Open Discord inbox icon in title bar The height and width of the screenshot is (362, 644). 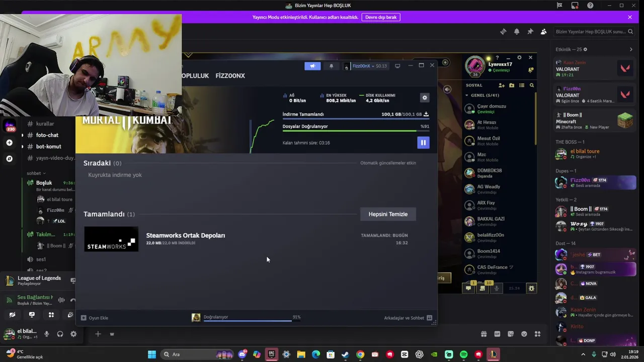tap(575, 6)
